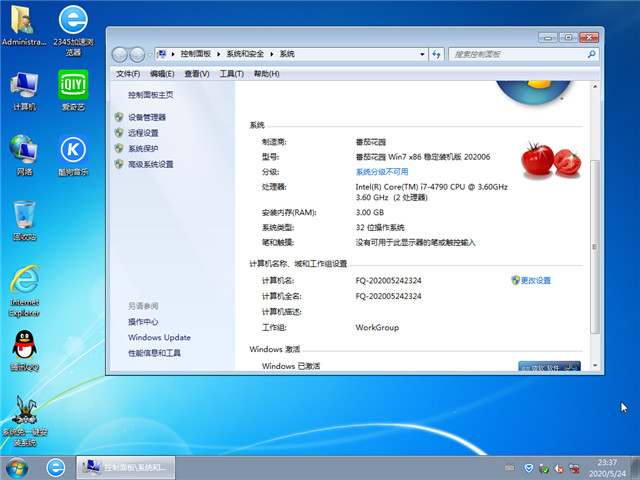Open 设备管理器 link

147,117
